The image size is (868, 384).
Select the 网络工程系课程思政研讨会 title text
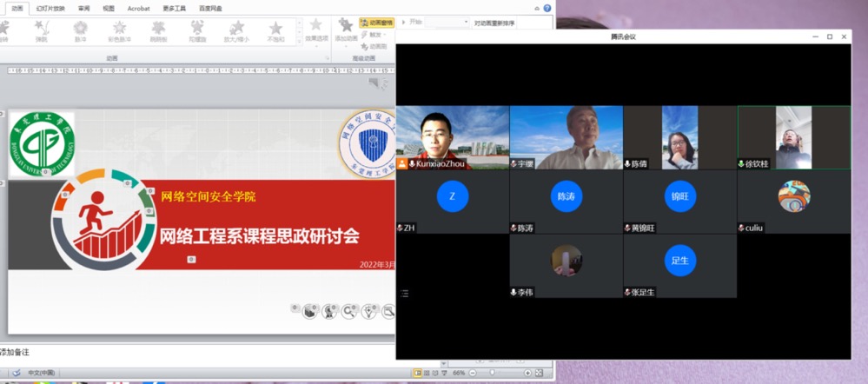tap(260, 236)
